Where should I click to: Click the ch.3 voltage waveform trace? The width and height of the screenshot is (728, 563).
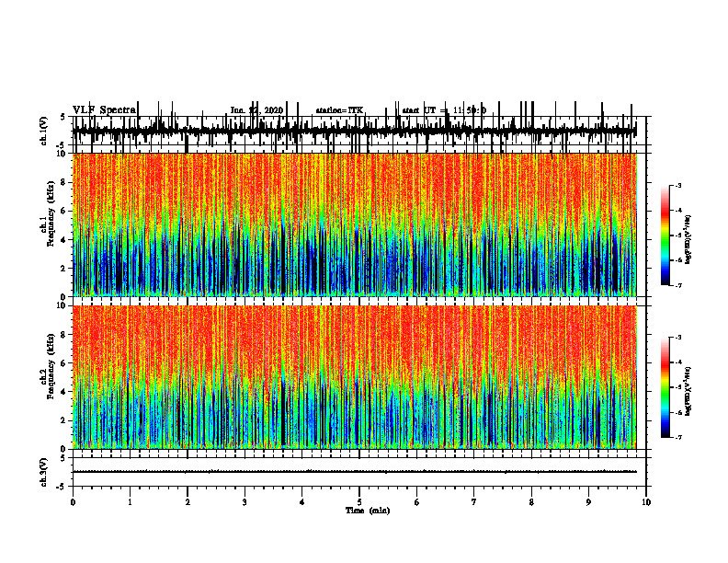click(x=355, y=472)
